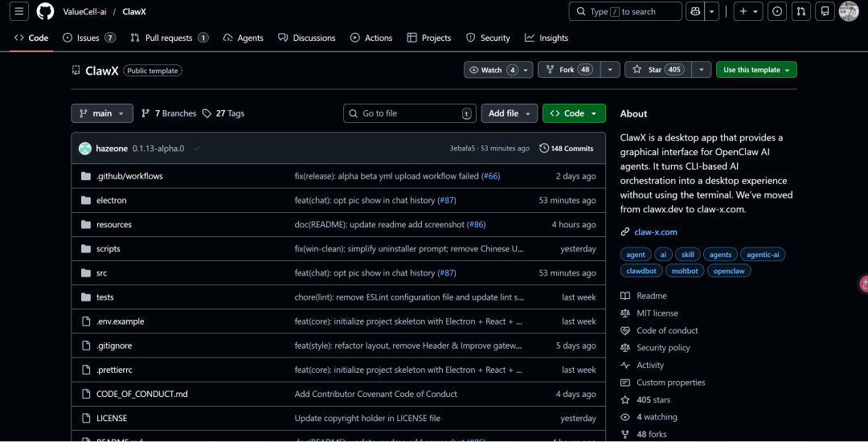Image resolution: width=868 pixels, height=442 pixels.
Task: Click the pull requests icon in header
Action: [800, 11]
